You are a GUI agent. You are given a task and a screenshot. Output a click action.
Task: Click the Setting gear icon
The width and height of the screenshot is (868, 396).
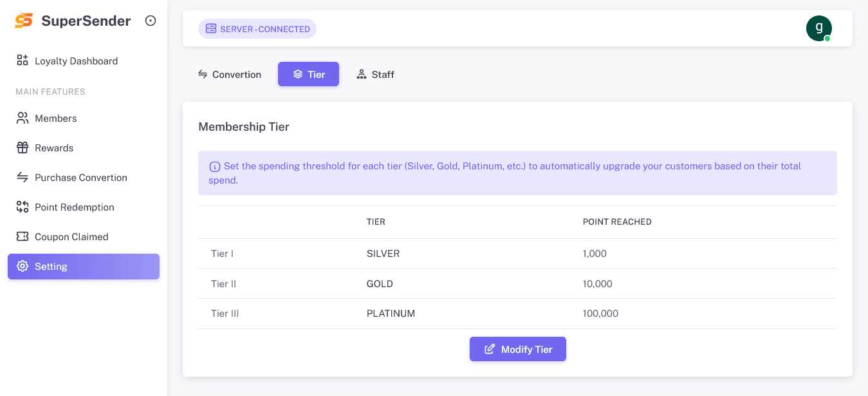pyautogui.click(x=23, y=267)
